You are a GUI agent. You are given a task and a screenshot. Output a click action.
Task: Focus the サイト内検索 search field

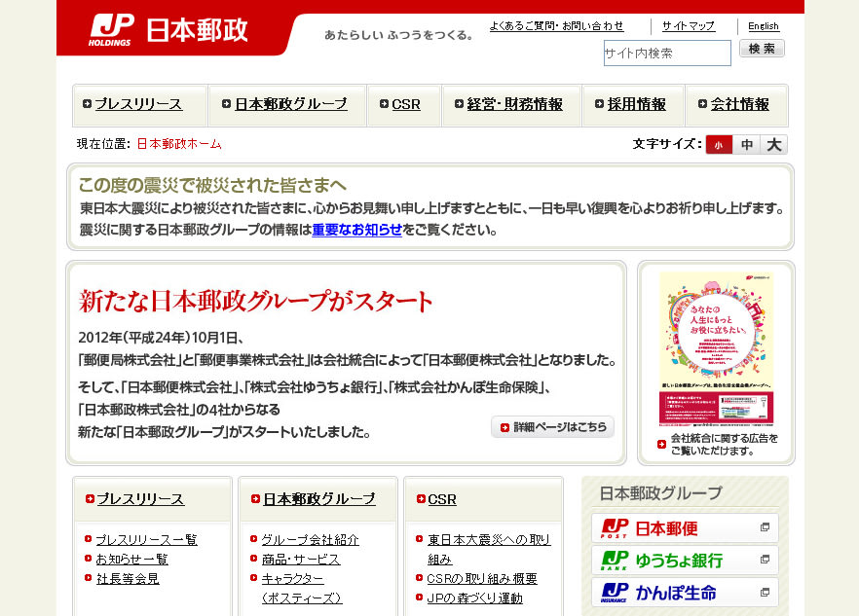tap(667, 54)
